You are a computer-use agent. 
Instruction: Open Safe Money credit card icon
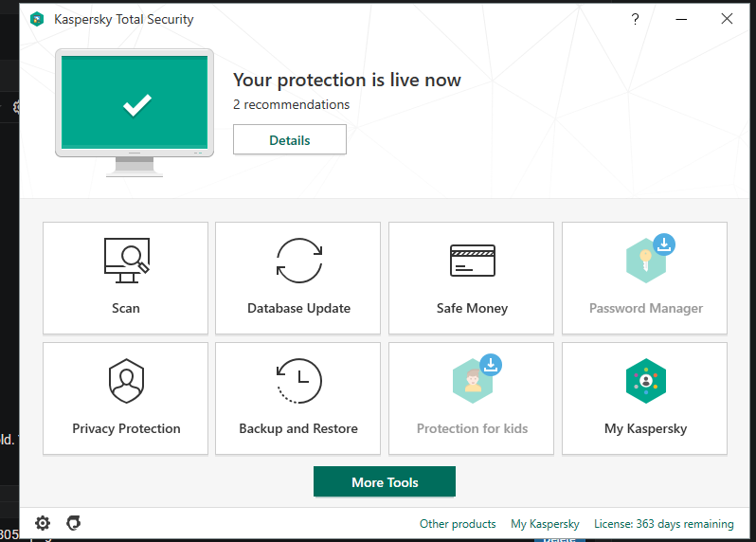click(472, 260)
